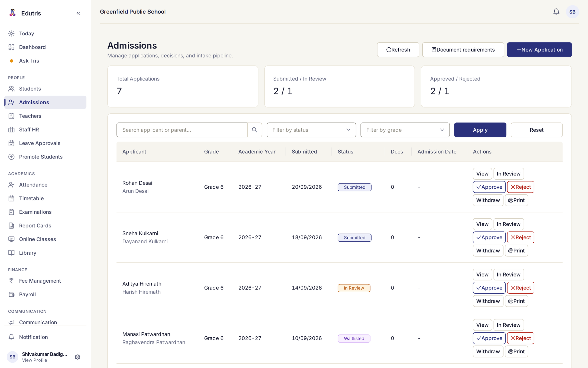Screen dimensions: 588x368
Task: Print Aditya Hiremath's application
Action: [x=516, y=301]
